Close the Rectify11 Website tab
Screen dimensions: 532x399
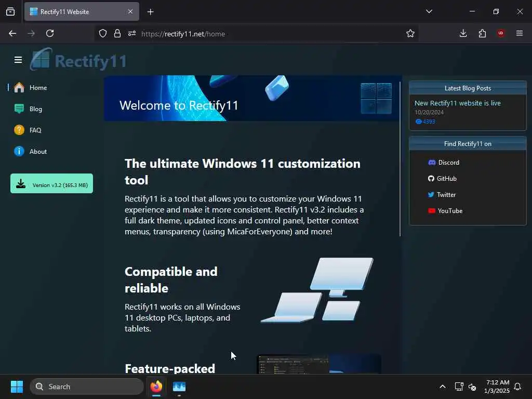click(x=130, y=11)
